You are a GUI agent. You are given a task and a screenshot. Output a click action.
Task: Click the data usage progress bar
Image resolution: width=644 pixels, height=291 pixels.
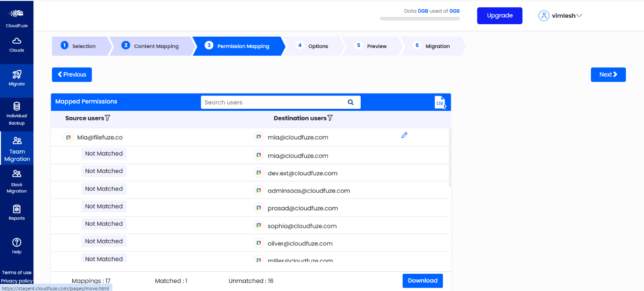(x=420, y=19)
